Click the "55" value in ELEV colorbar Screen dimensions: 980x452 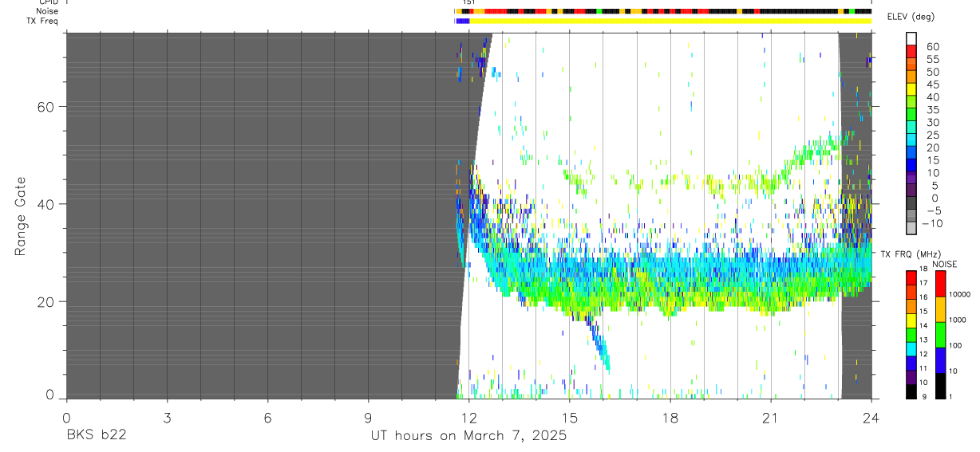pyautogui.click(x=931, y=59)
